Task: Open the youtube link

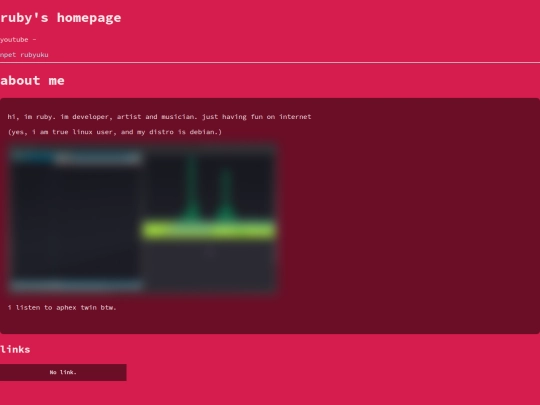Action: (14, 40)
